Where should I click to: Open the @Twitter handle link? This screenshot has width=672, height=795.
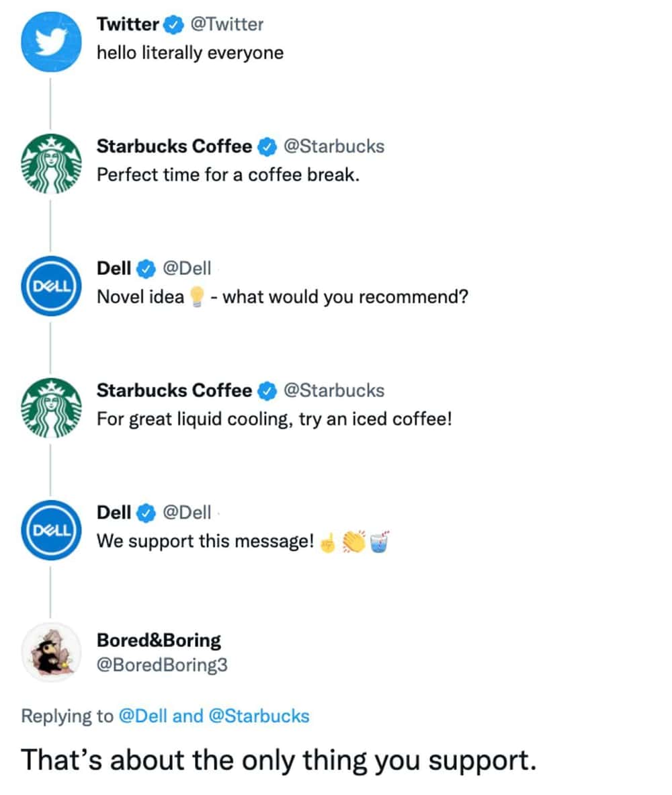(227, 25)
